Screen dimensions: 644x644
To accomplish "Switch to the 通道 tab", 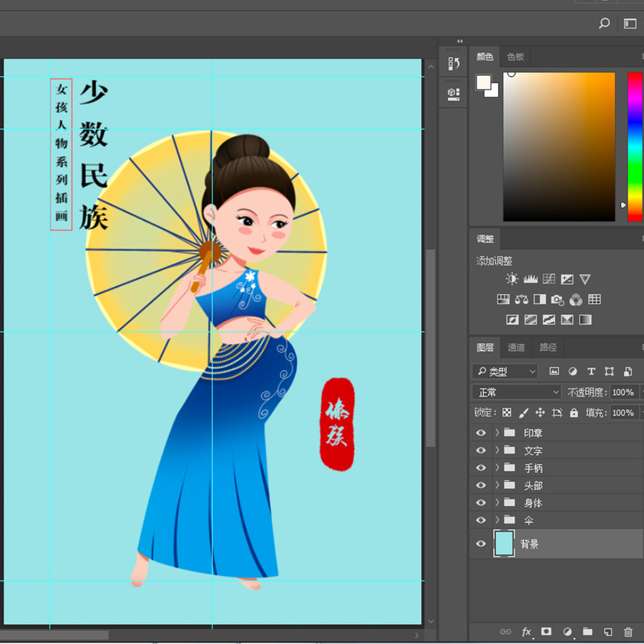I will click(516, 348).
